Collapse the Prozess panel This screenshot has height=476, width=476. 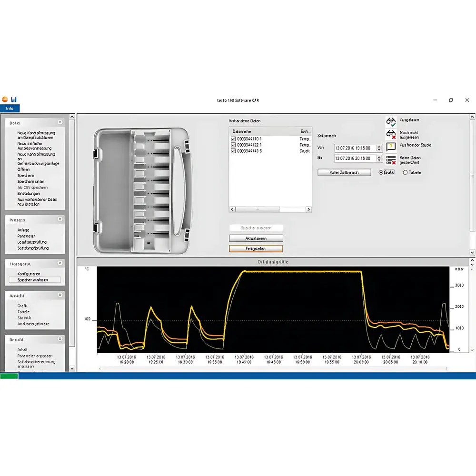point(60,219)
